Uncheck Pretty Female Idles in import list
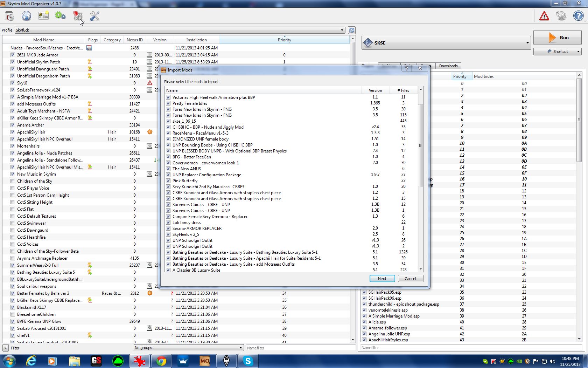 tap(168, 103)
